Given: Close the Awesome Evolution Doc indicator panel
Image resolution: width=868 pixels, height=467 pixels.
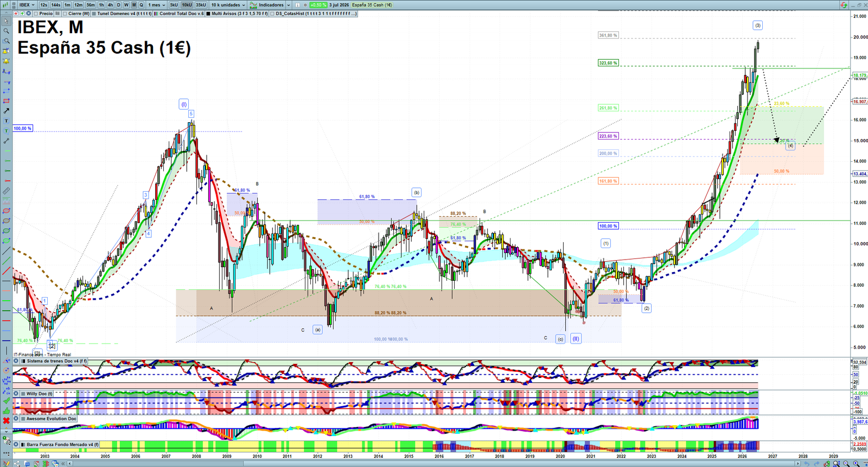Looking at the screenshot, I should (16, 419).
